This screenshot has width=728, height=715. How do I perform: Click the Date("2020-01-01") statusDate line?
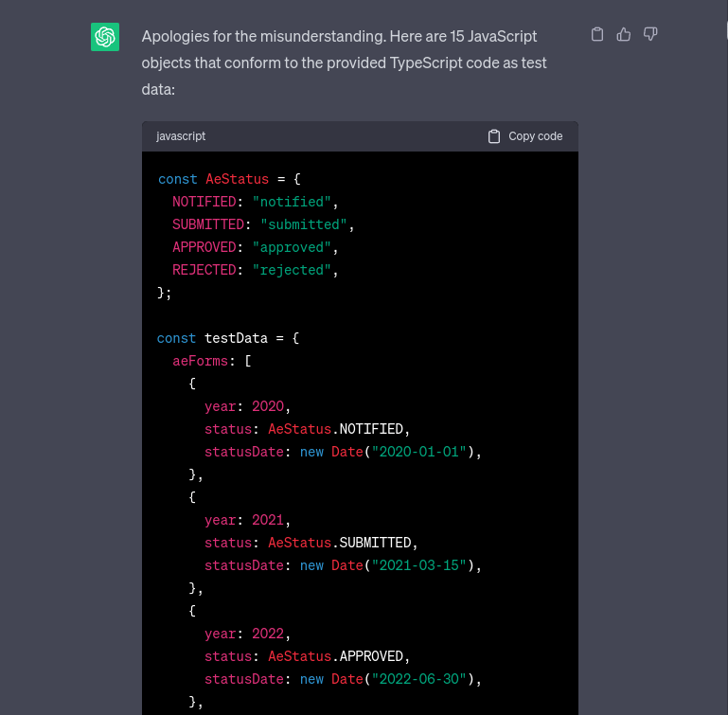pos(343,452)
